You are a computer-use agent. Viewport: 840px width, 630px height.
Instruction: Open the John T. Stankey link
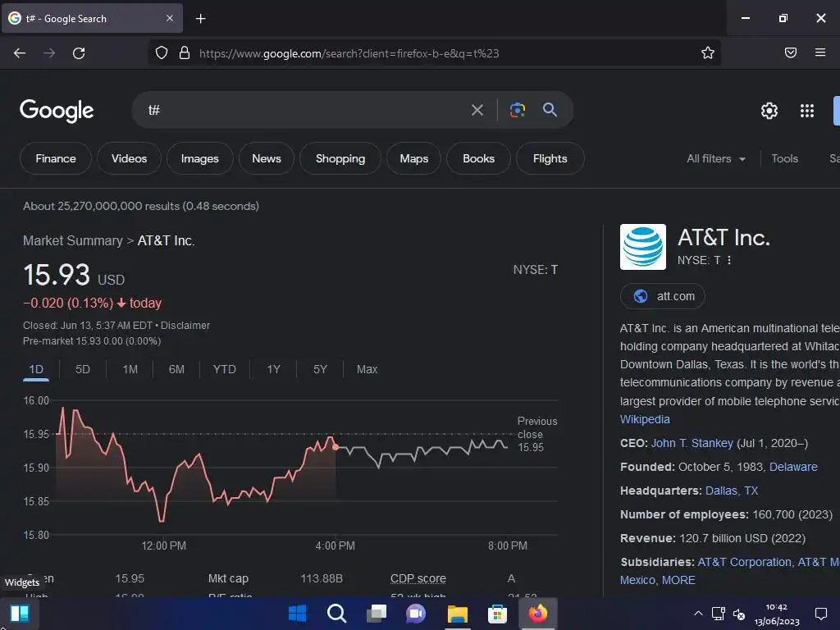(692, 443)
